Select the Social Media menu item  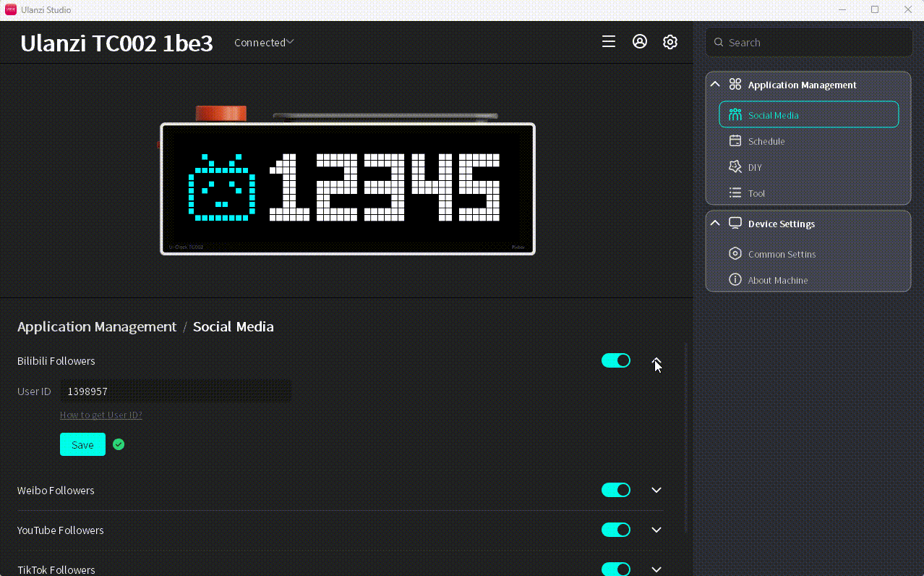(x=809, y=114)
